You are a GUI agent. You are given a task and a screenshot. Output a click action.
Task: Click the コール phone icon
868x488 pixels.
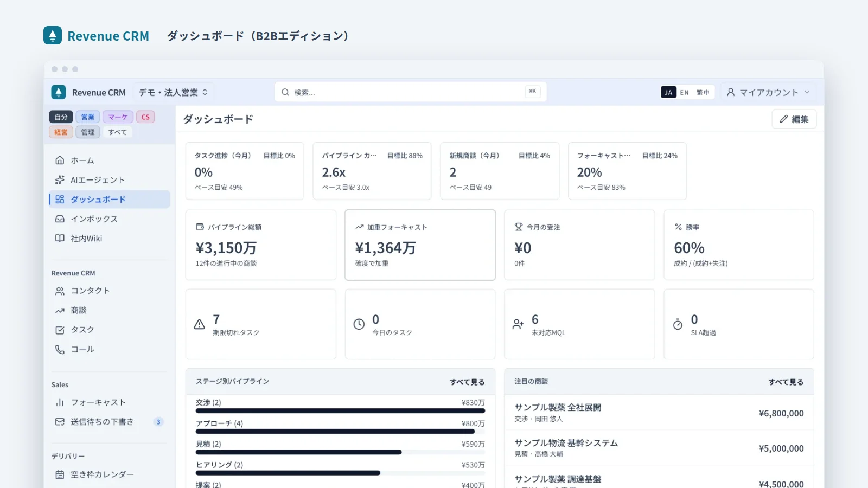(x=60, y=350)
